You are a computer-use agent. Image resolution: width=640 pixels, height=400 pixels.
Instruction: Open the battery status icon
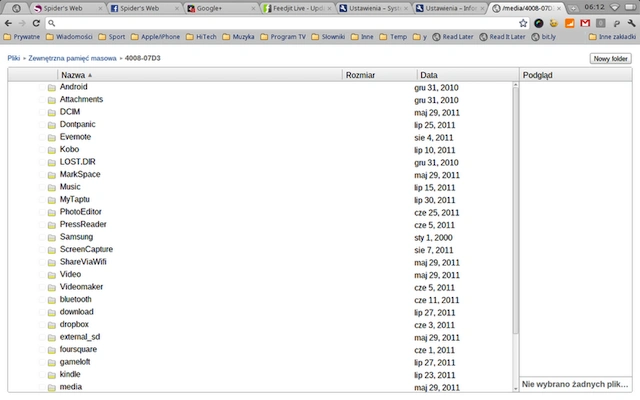630,7
